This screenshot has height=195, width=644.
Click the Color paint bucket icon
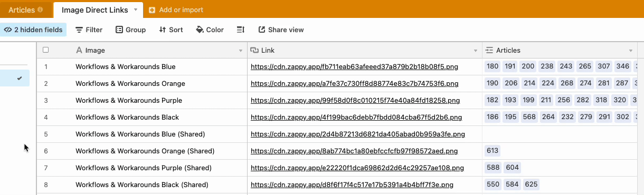pos(200,30)
